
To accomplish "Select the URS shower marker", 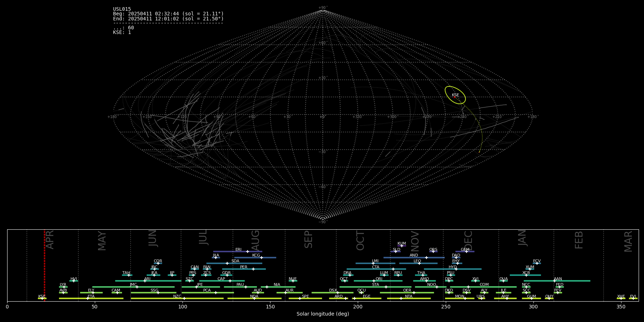I will (481, 298).
